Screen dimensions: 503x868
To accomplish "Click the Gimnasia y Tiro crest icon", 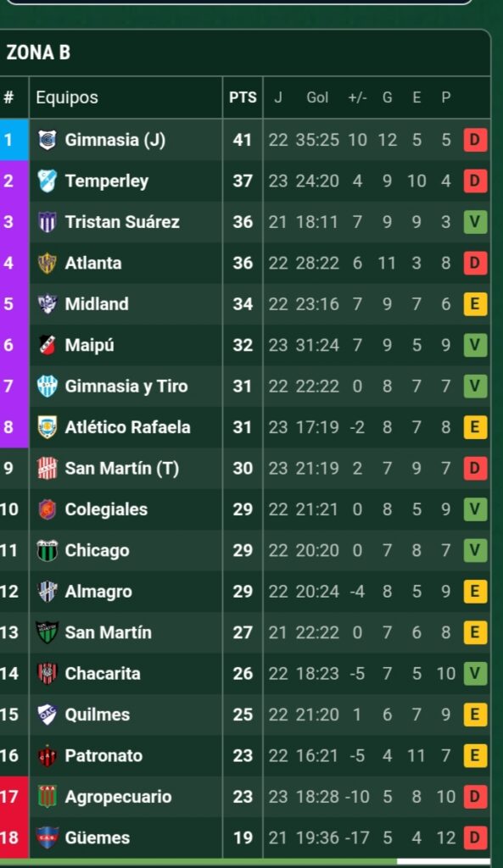I will [48, 386].
